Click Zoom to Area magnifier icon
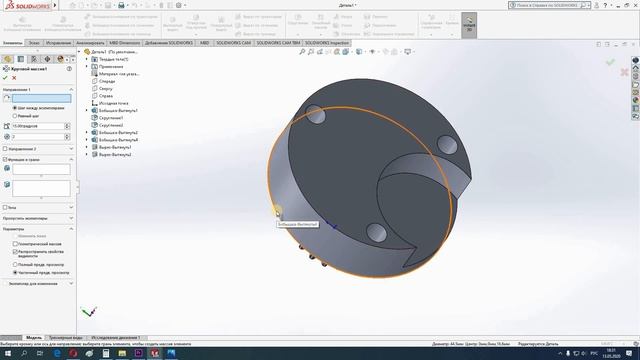The height and width of the screenshot is (360, 640). coord(311,52)
